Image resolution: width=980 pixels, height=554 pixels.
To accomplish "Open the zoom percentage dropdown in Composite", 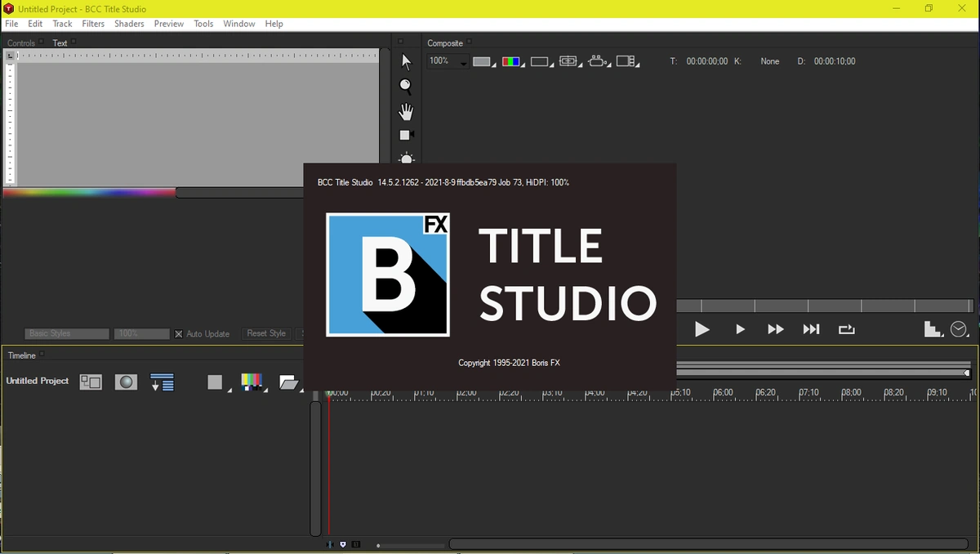I will [x=448, y=61].
